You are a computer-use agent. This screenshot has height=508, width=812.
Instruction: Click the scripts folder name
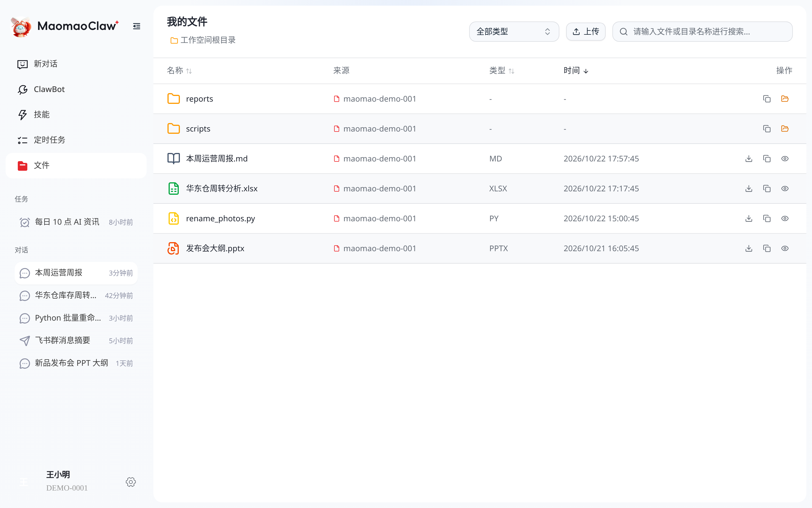(x=198, y=129)
